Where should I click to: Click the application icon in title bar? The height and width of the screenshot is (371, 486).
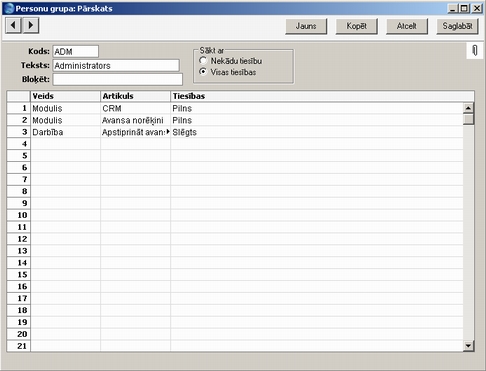coord(9,8)
